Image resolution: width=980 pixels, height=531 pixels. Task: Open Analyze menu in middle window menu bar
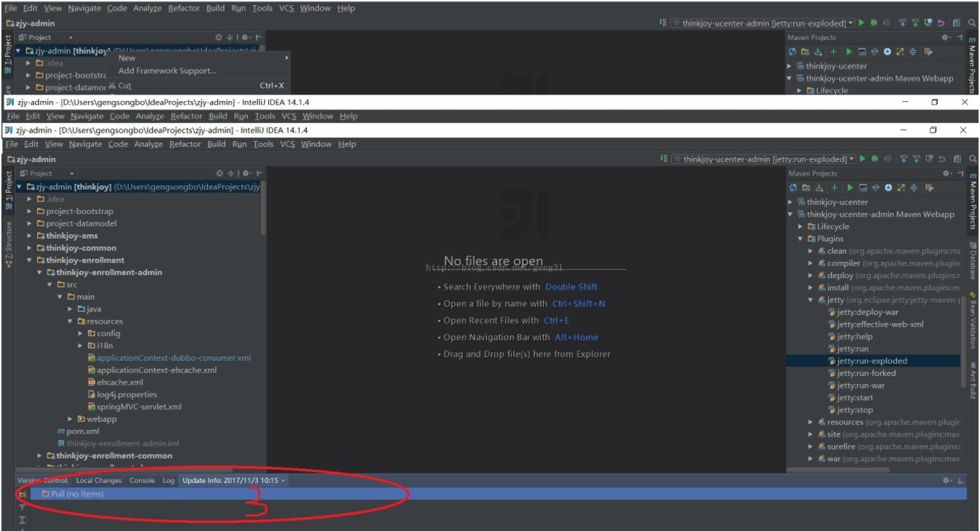pos(150,116)
